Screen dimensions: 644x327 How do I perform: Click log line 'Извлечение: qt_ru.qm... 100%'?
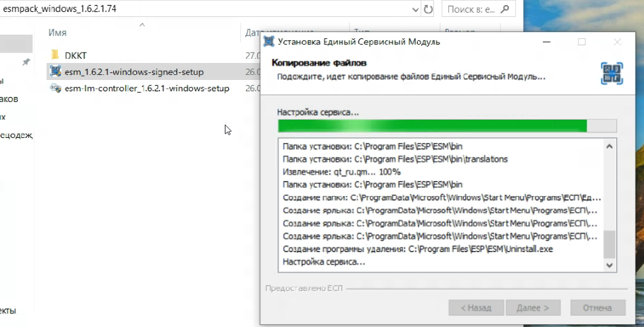341,172
